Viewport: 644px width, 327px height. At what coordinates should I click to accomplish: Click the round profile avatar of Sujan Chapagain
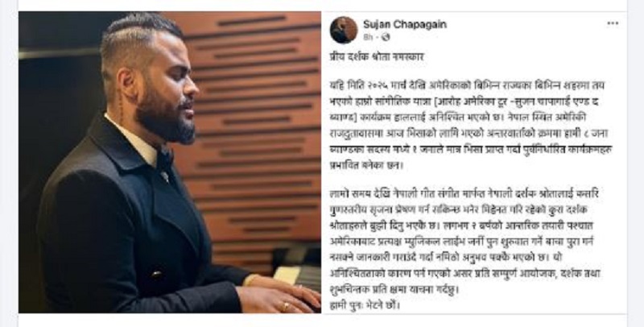click(x=344, y=30)
